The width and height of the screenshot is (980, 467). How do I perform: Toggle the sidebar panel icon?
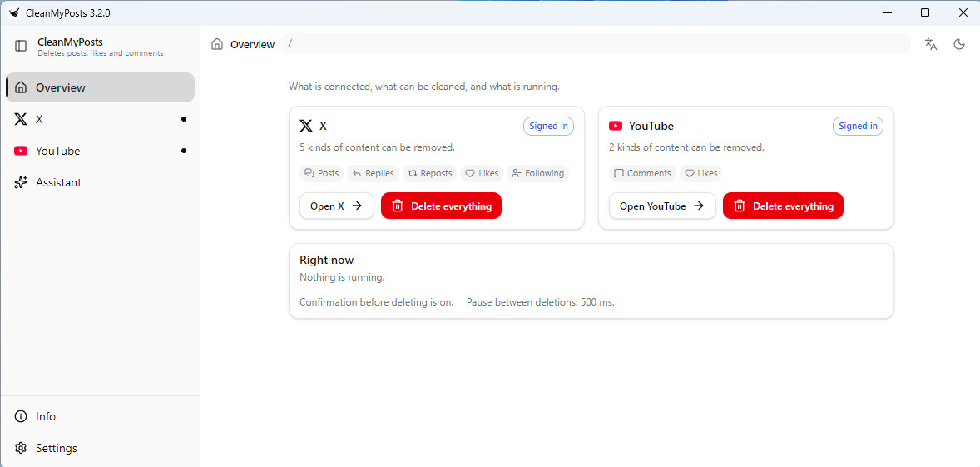(x=21, y=46)
